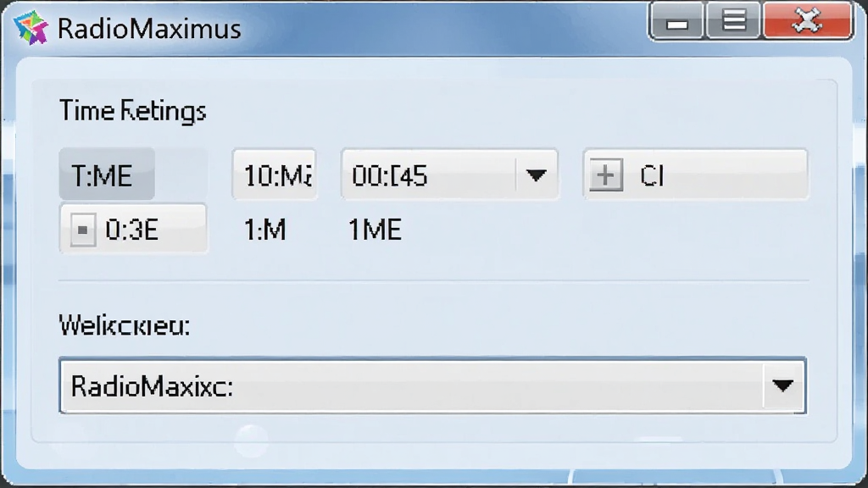Click the RadioMaximus window title
Viewport: 868px width, 488px height.
[x=149, y=29]
